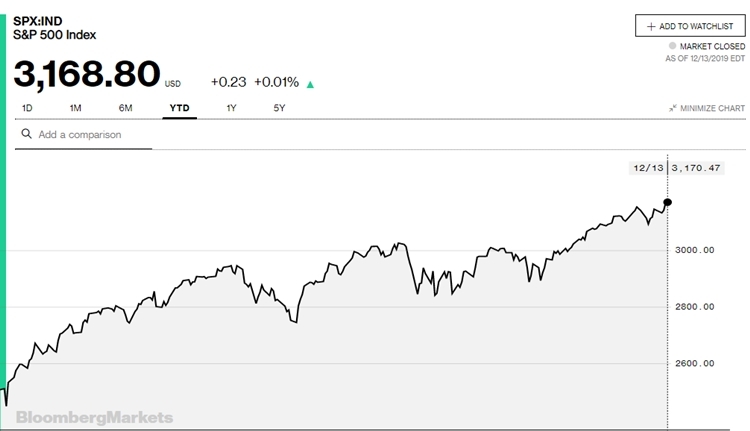
Task: Click the minimize chart arrows icon
Action: 672,108
